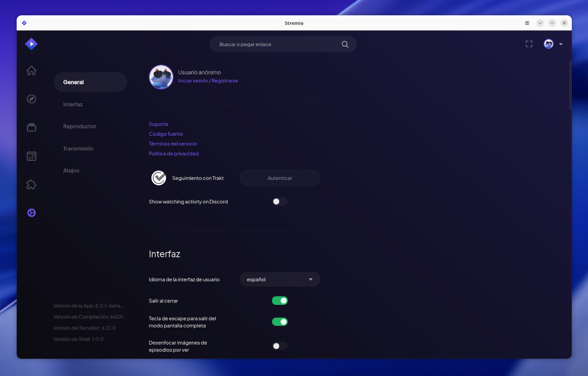Viewport: 588px width, 376px height.
Task: Click the Autenticar button for Trakt
Action: point(280,178)
